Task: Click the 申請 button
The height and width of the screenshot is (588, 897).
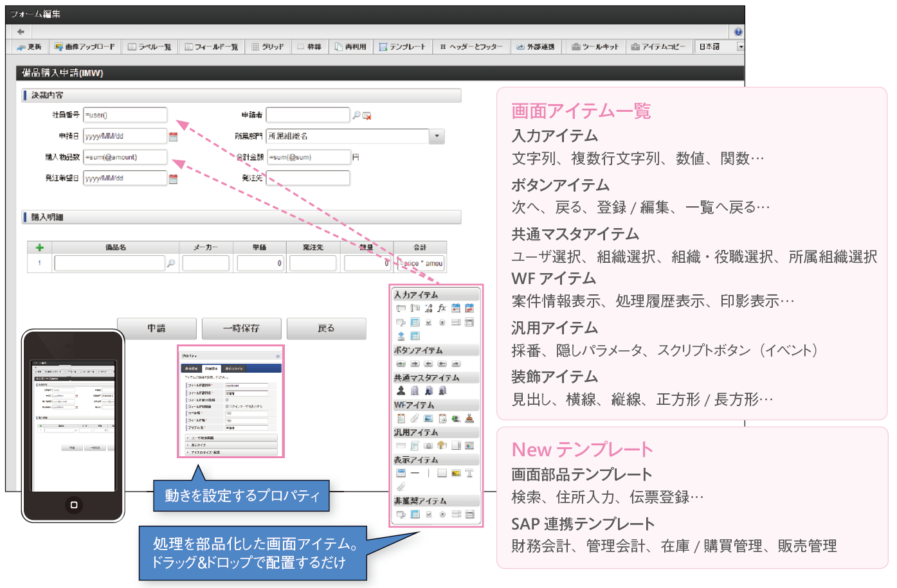Action: 156,328
